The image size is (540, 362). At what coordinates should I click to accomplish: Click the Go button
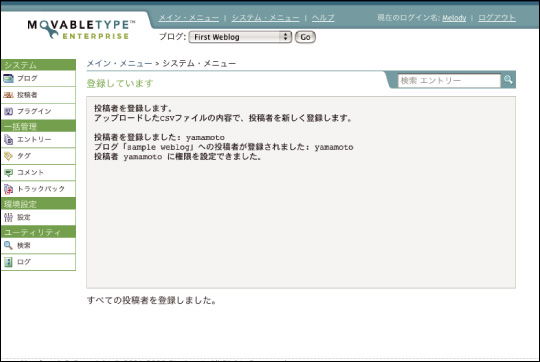click(305, 37)
